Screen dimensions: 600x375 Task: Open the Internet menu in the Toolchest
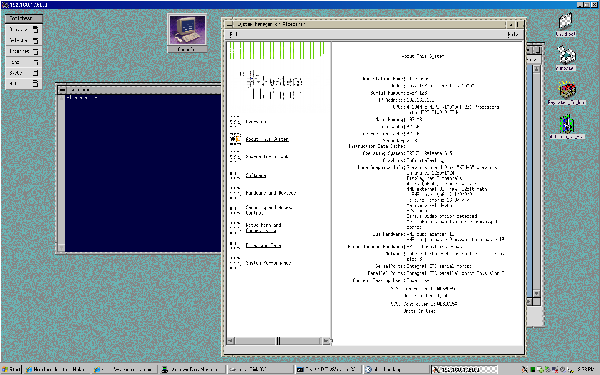(23, 51)
